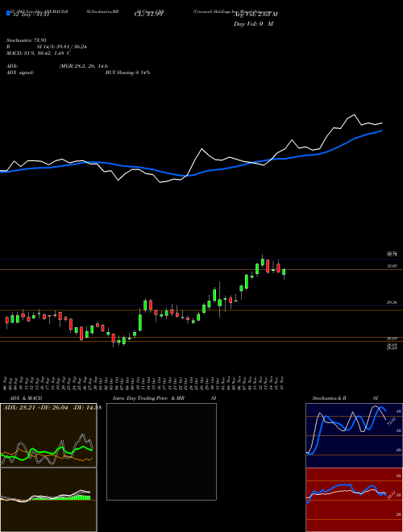Click the red RSI chart panel

(x=354, y=500)
